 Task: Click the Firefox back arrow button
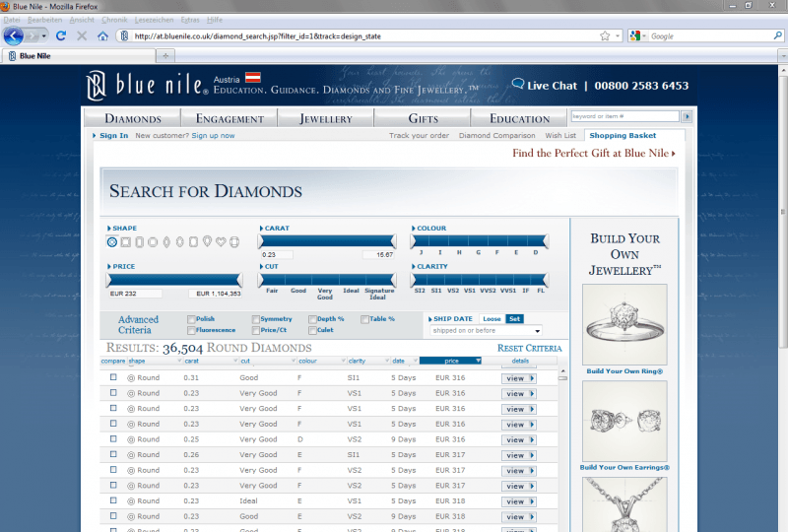14,36
